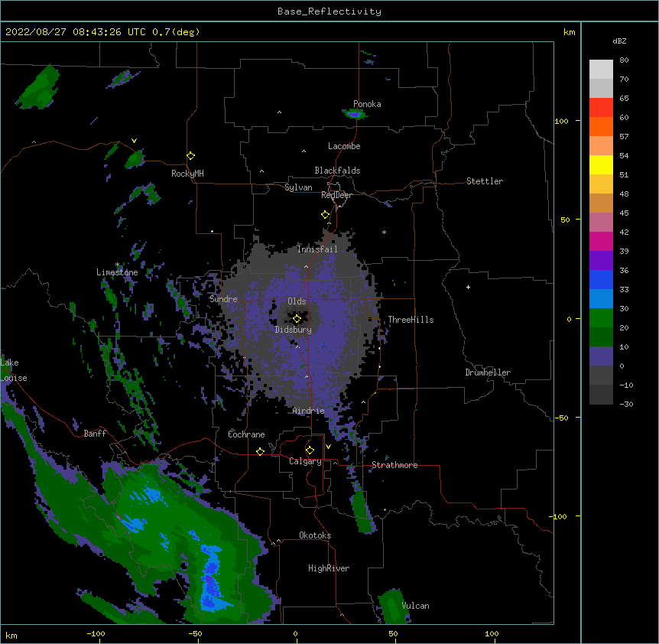This screenshot has height=644, width=659.
Task: Click the dBZ legend heading
Action: click(619, 41)
